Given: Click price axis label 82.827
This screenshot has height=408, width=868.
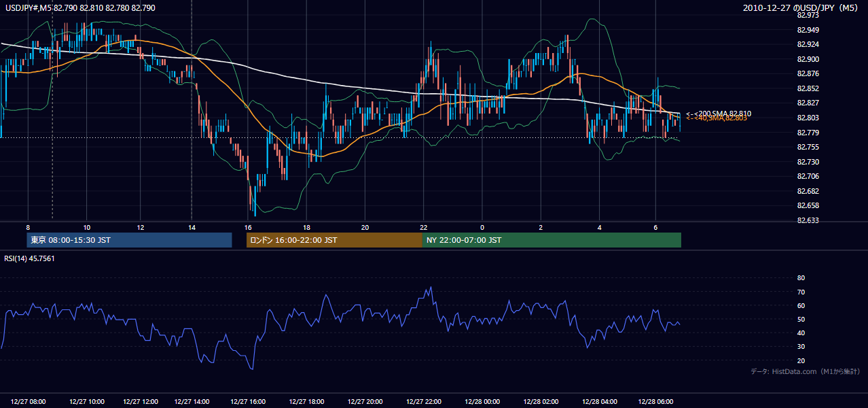Looking at the screenshot, I should [x=808, y=103].
